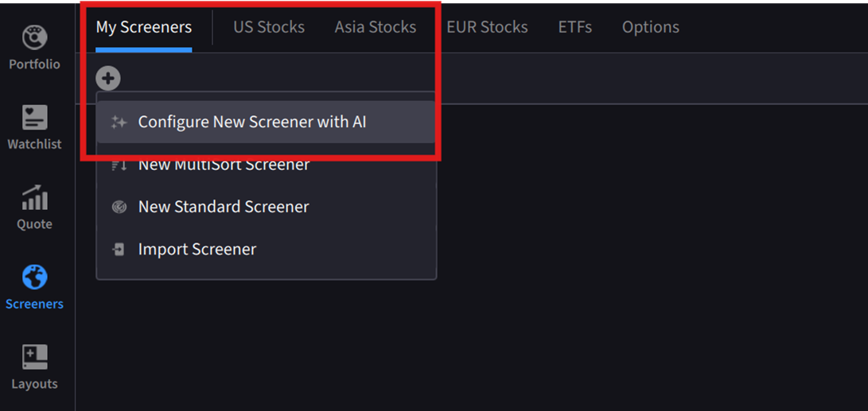Click the plus add-screener icon
This screenshot has width=868, height=411.
(x=108, y=79)
